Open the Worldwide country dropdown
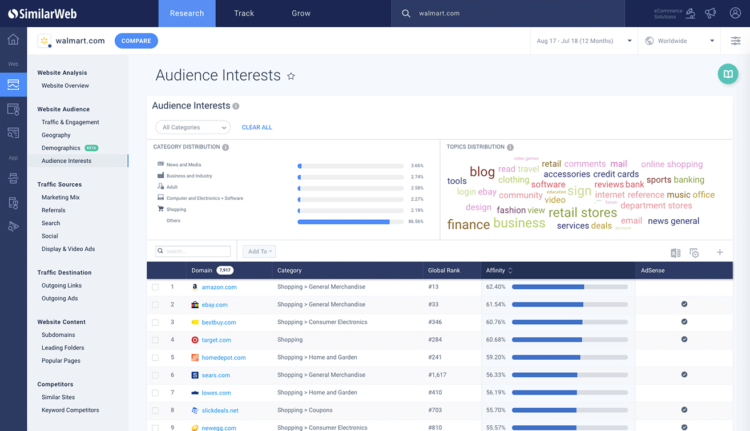The image size is (750, 431). click(x=679, y=41)
